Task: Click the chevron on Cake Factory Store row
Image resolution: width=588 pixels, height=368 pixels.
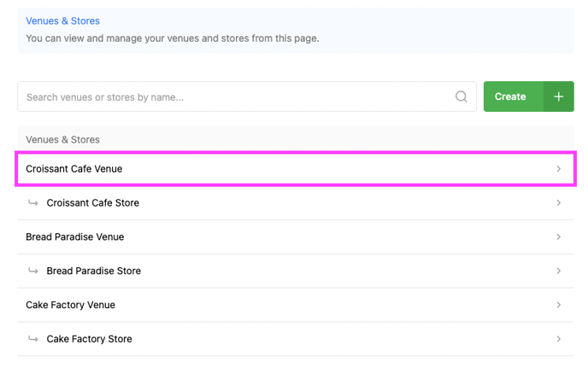Action: tap(559, 339)
